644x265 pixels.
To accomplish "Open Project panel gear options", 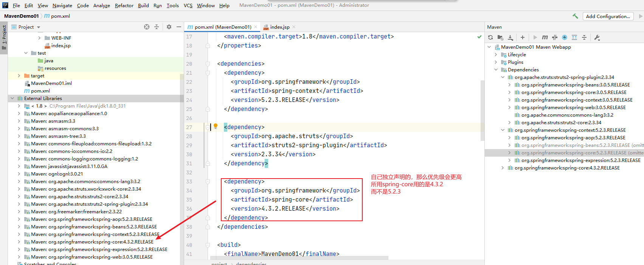I will (x=169, y=27).
